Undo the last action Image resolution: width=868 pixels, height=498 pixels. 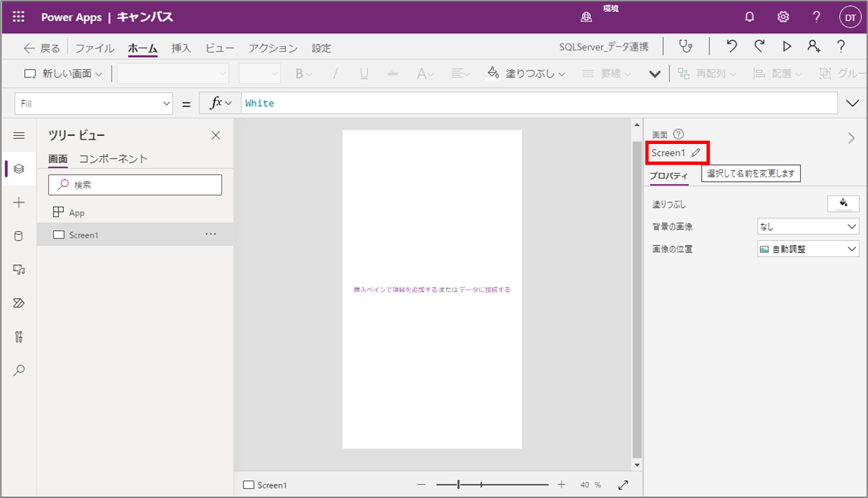coord(731,46)
